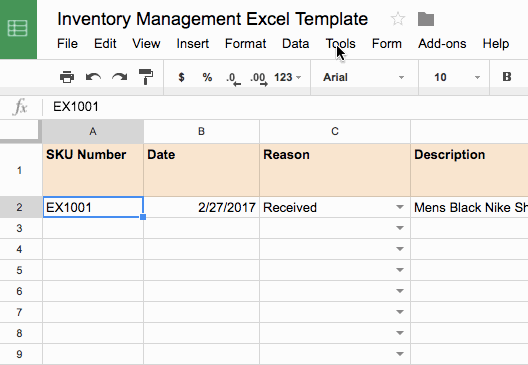Select column A header
The height and width of the screenshot is (365, 528).
coord(93,131)
